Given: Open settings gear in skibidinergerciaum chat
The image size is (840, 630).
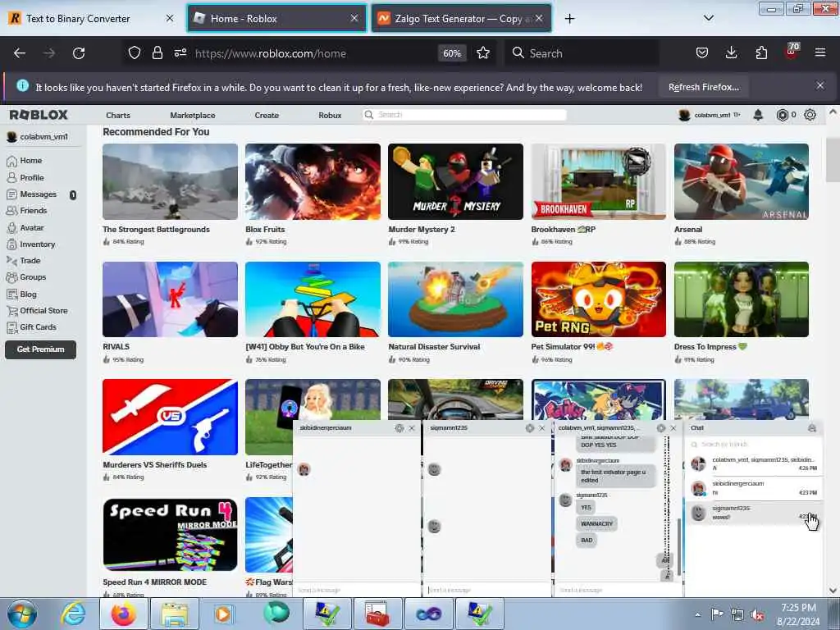Looking at the screenshot, I should pyautogui.click(x=399, y=428).
